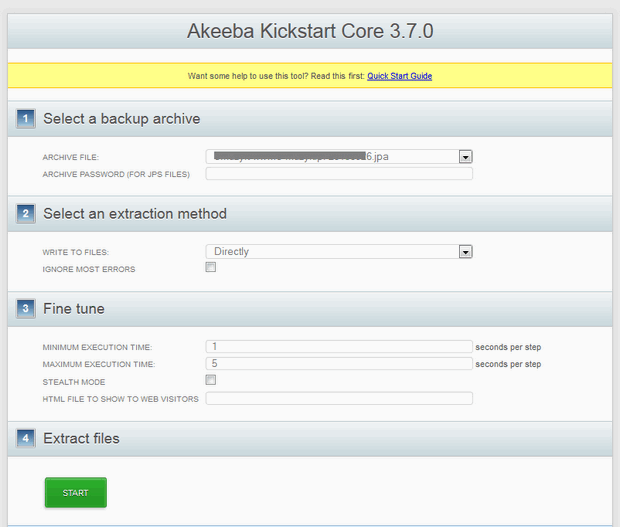Click 'seconds per step' beside the maximum time
The height and width of the screenshot is (527, 620).
[508, 364]
